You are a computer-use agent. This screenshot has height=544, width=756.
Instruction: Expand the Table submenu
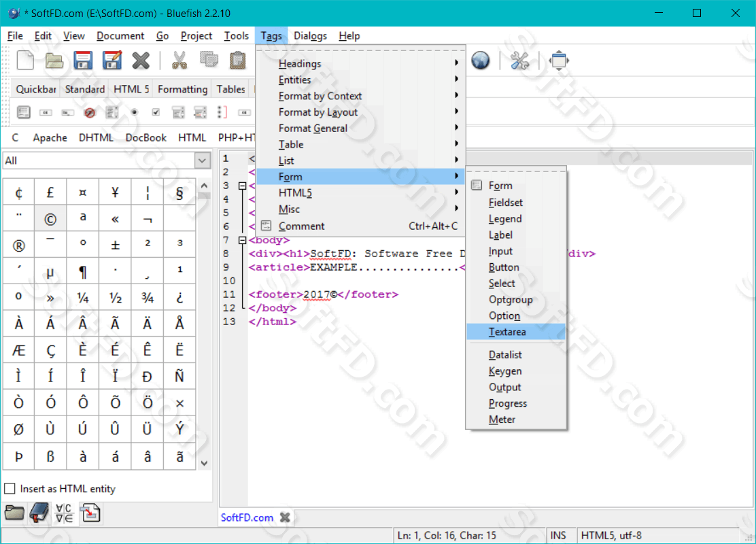(360, 144)
